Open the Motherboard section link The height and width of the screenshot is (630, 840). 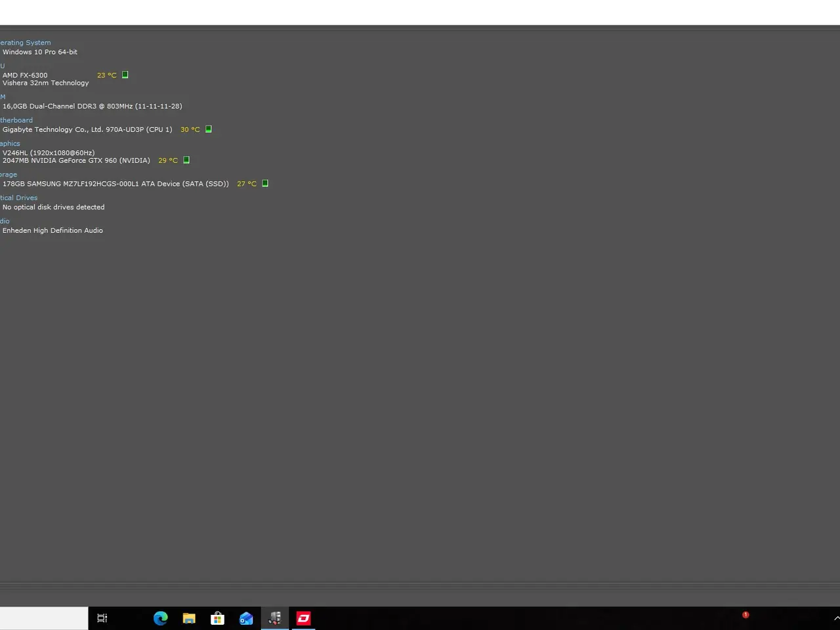click(x=16, y=120)
